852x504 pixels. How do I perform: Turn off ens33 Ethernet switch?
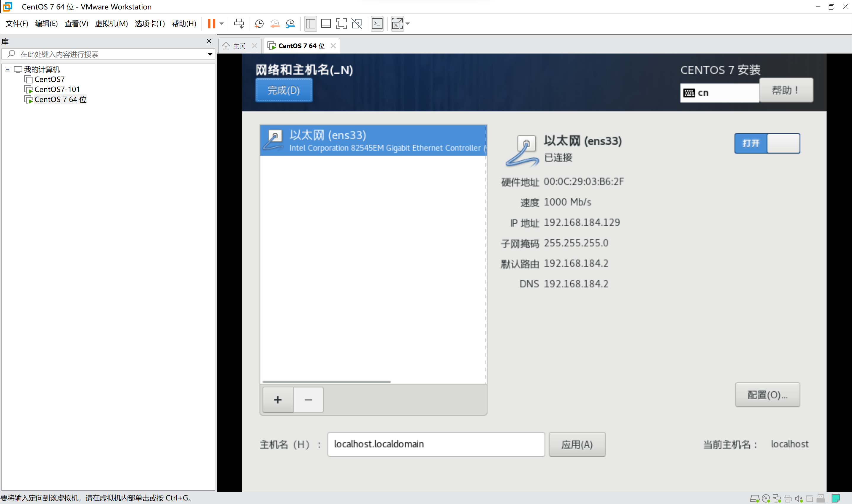tap(767, 143)
